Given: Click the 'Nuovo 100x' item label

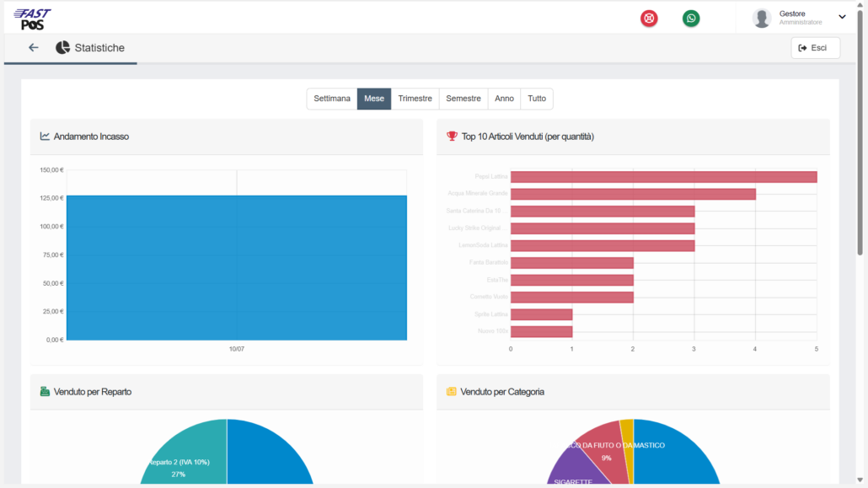Looking at the screenshot, I should (x=493, y=331).
